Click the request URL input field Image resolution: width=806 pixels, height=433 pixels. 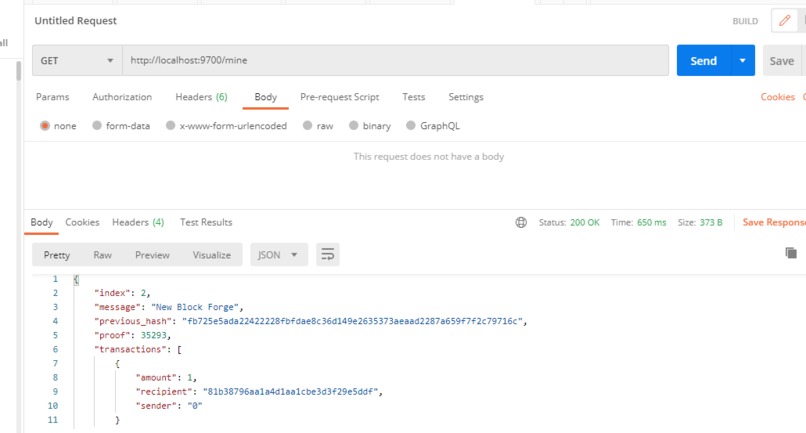coord(395,61)
